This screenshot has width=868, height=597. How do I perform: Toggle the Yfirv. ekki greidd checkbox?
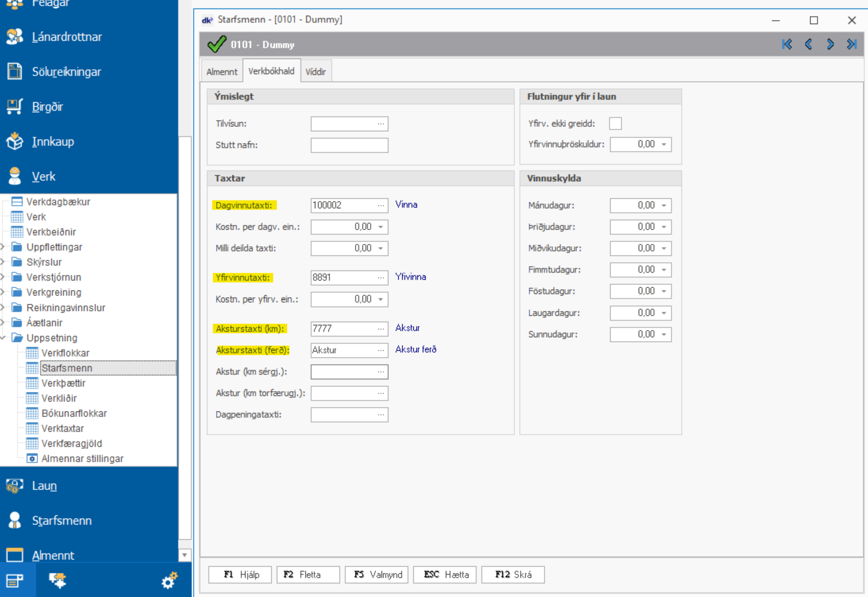[x=615, y=123]
